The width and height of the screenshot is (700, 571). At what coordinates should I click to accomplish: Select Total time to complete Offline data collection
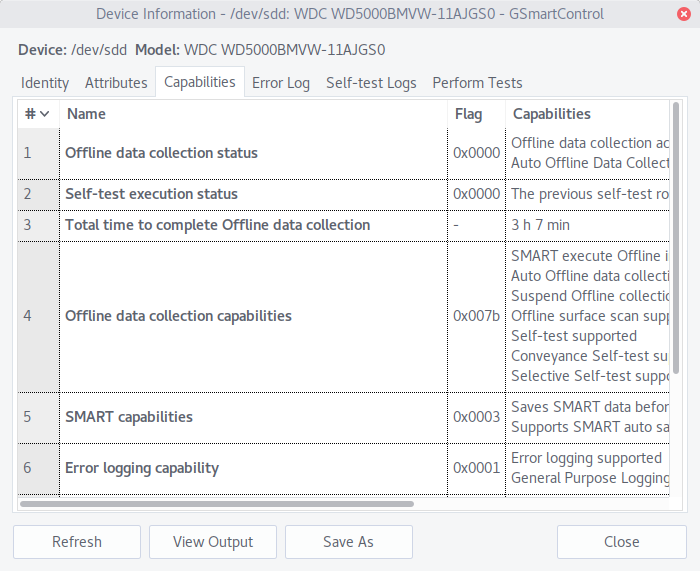pyautogui.click(x=343, y=225)
